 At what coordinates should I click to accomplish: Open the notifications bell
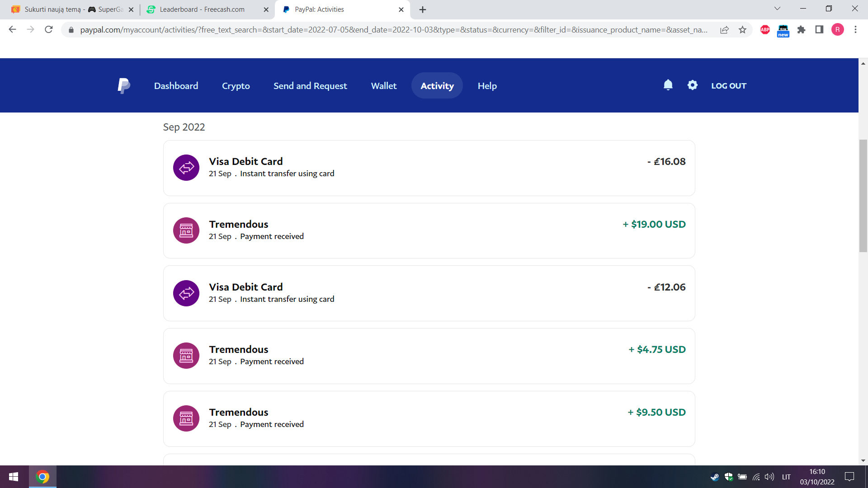click(x=668, y=85)
